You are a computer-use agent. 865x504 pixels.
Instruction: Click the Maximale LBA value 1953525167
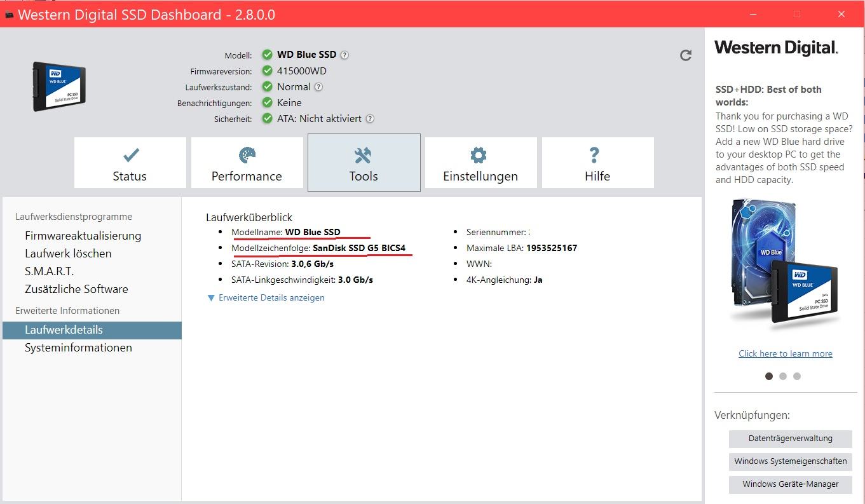(552, 248)
